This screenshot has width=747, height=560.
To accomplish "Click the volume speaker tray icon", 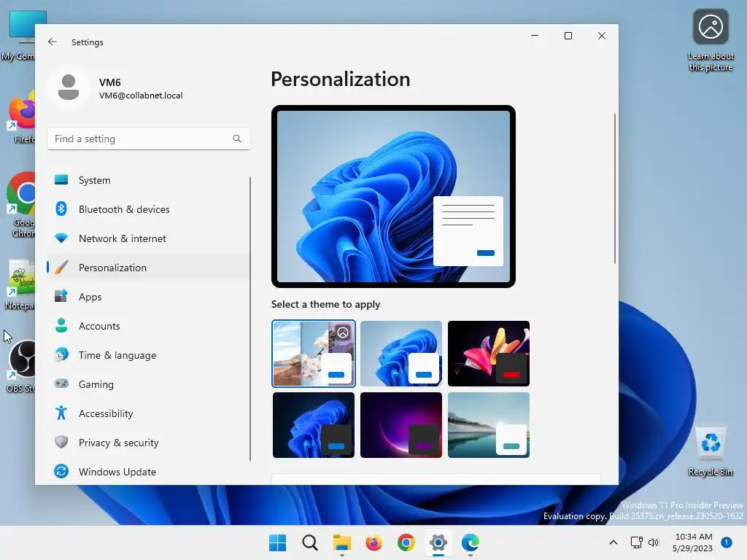I will pos(654,542).
